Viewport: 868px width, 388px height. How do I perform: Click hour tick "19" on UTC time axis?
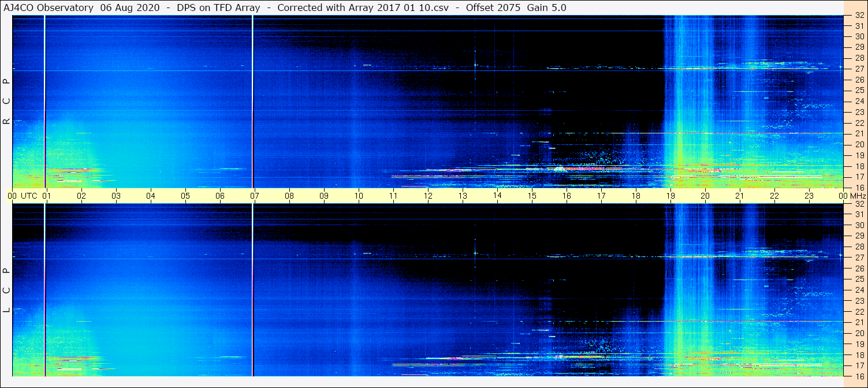[670, 196]
